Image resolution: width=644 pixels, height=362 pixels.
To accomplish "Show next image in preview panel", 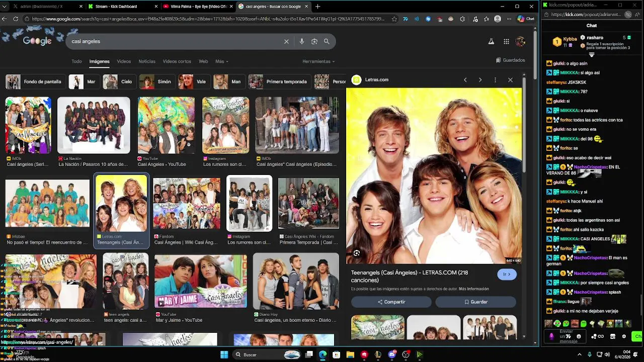I will click(480, 80).
